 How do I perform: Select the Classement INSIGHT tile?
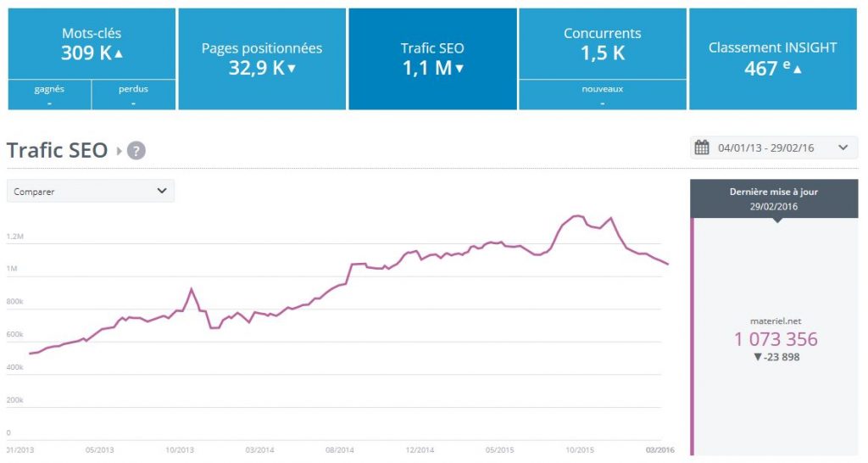[x=773, y=59]
